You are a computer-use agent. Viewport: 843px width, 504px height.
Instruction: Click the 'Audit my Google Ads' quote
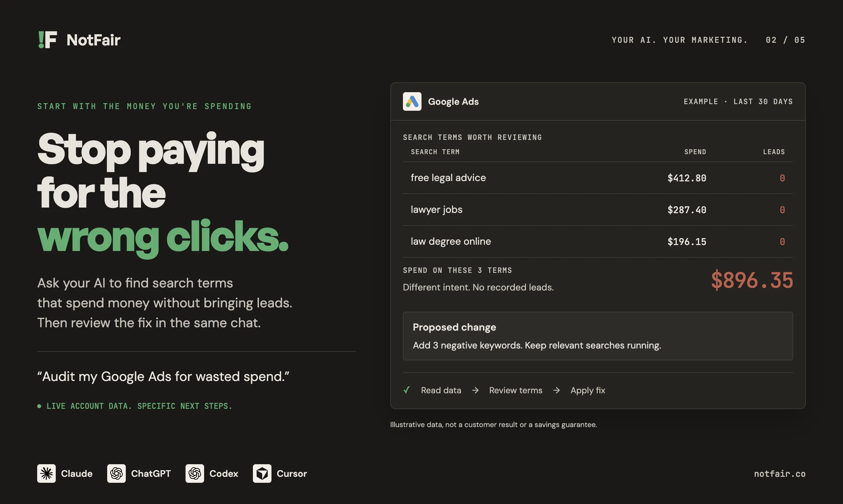coord(163,376)
